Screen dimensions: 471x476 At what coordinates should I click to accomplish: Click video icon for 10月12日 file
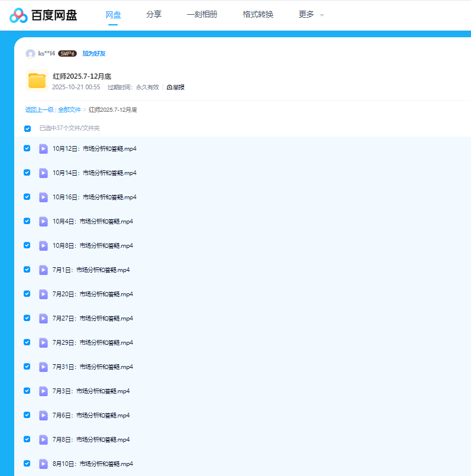[43, 148]
